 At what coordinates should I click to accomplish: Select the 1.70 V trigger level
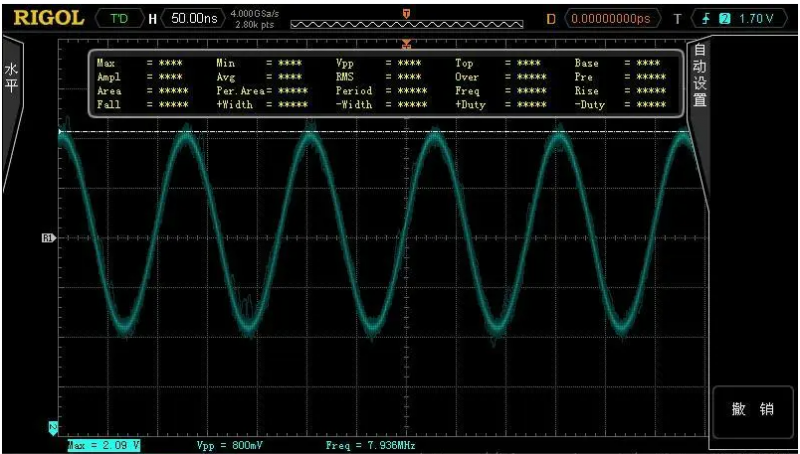pyautogui.click(x=756, y=19)
